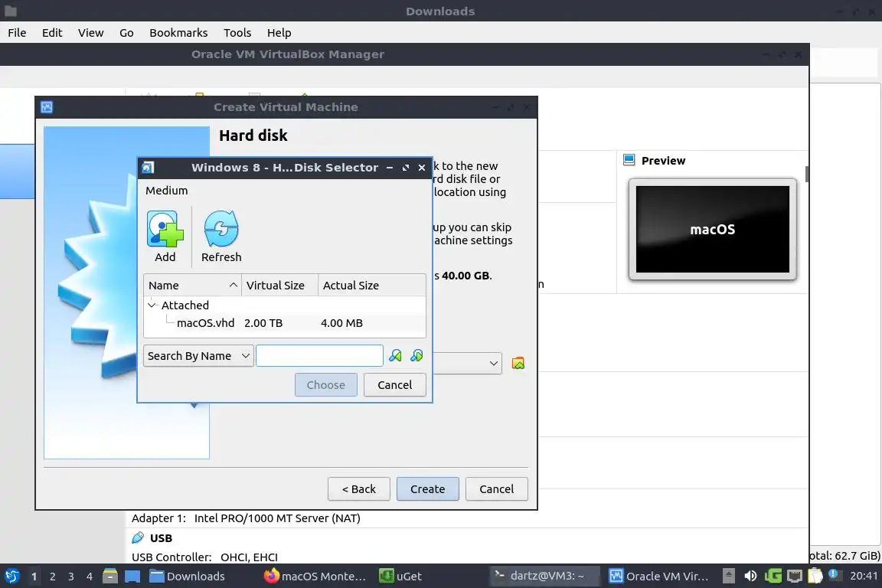The width and height of the screenshot is (882, 588).
Task: Open the start menu icon on taskbar
Action: tap(11, 577)
